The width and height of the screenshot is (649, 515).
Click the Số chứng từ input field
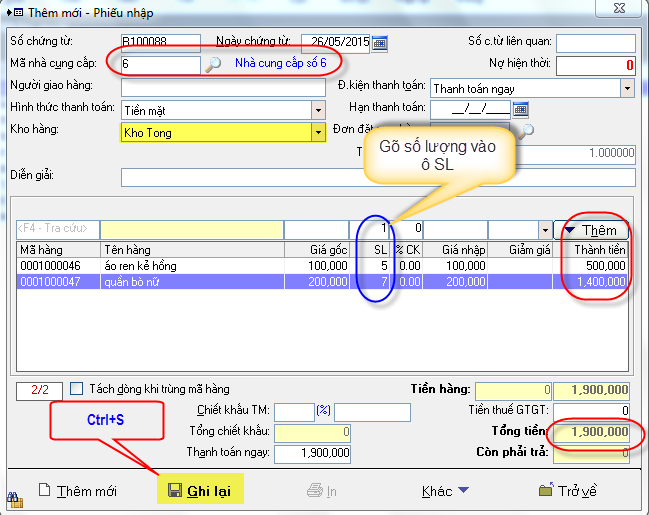coord(160,43)
